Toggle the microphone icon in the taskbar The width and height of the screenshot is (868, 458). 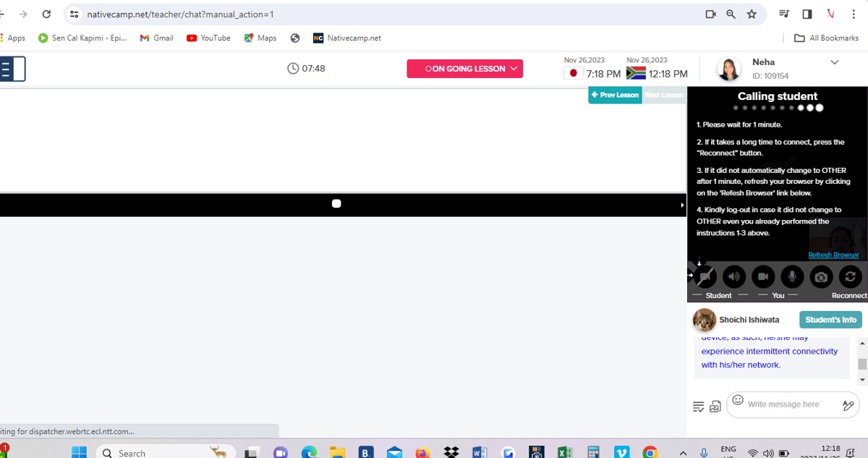click(703, 452)
